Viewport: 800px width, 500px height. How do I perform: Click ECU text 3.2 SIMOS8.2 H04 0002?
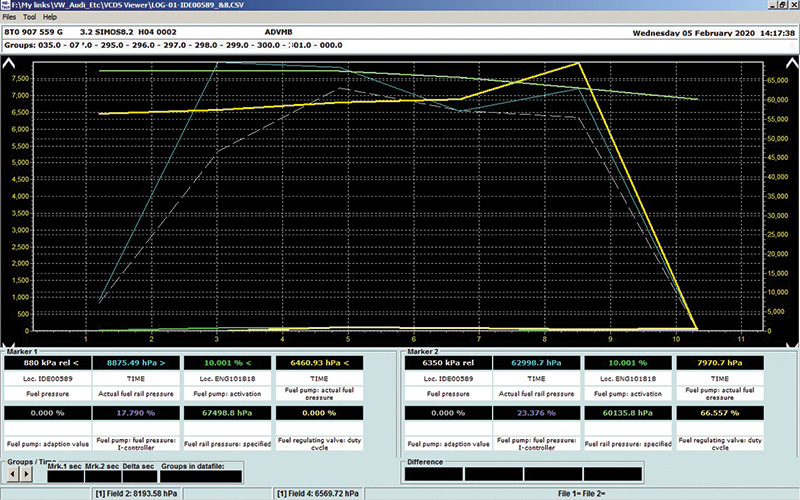128,32
